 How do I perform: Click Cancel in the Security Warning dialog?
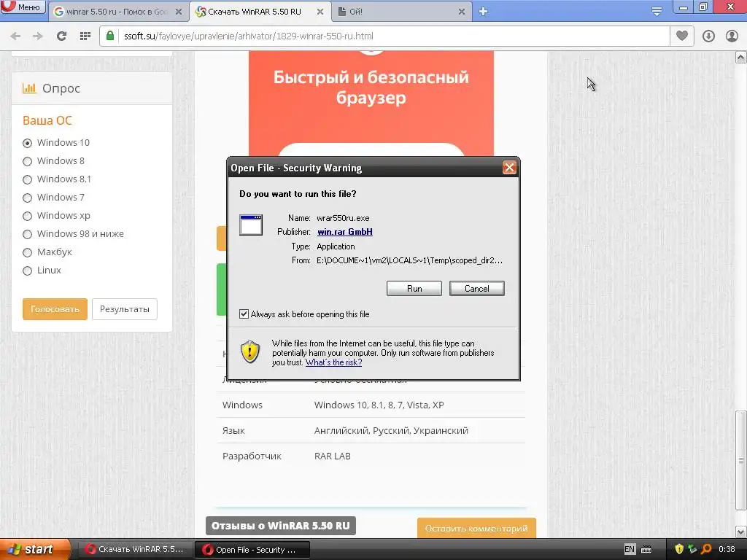(x=476, y=289)
